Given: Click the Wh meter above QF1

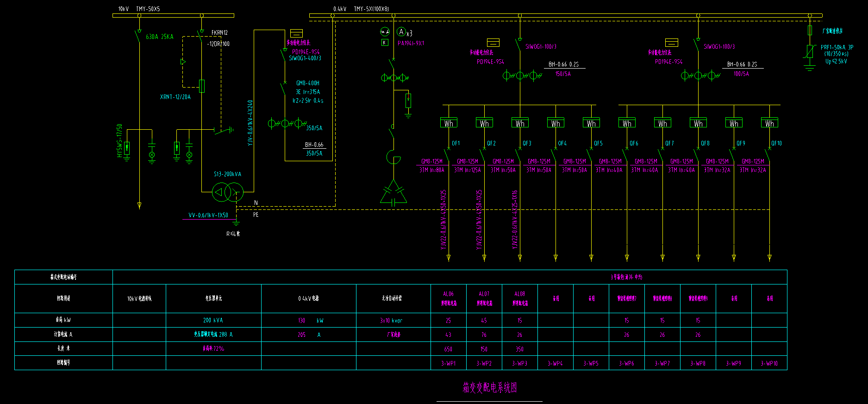Looking at the screenshot, I should tap(449, 123).
